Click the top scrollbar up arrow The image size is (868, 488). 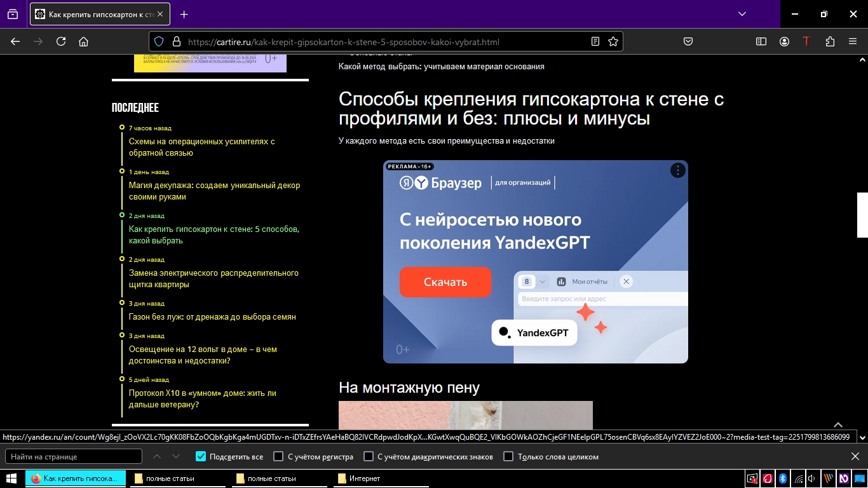[x=862, y=59]
